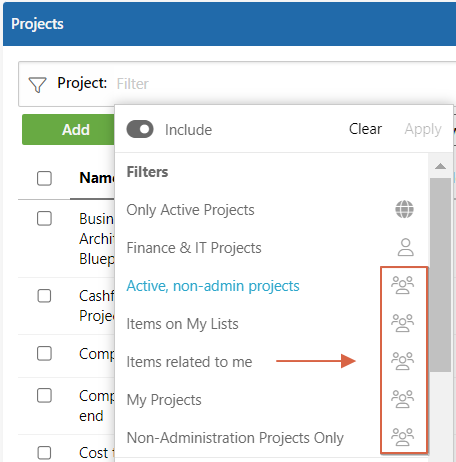Click single-user icon beside Finance & IT Projects

[405, 247]
